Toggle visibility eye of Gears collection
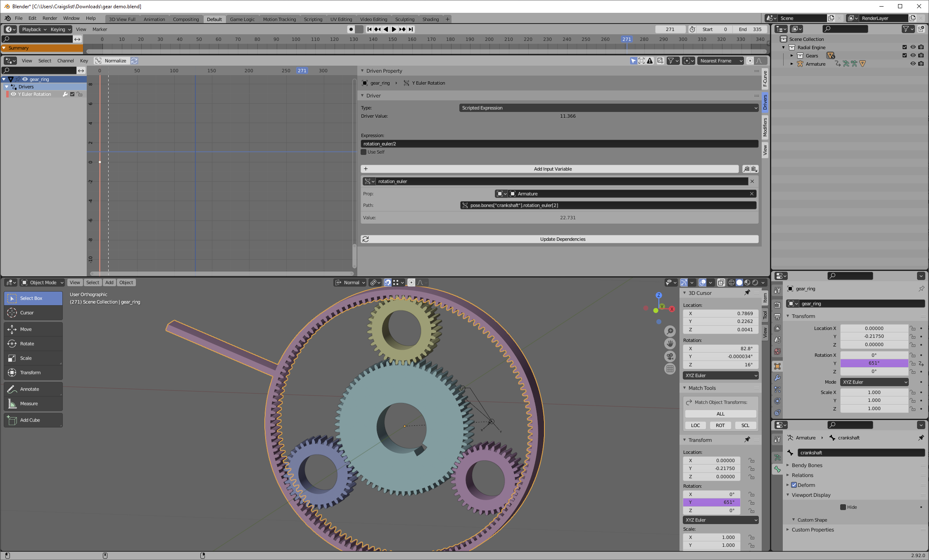 913,56
